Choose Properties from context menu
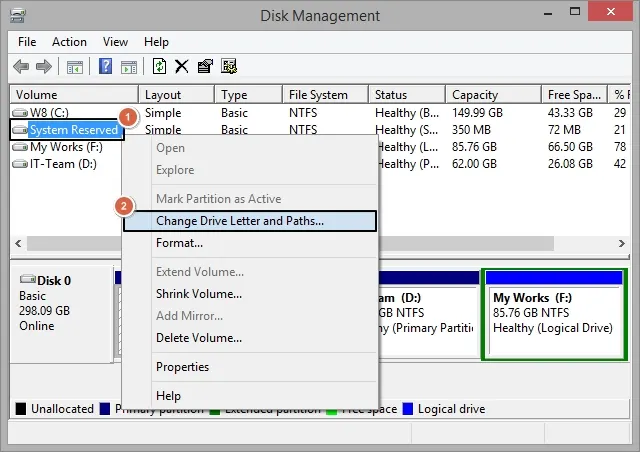The image size is (640, 452). coord(250,367)
